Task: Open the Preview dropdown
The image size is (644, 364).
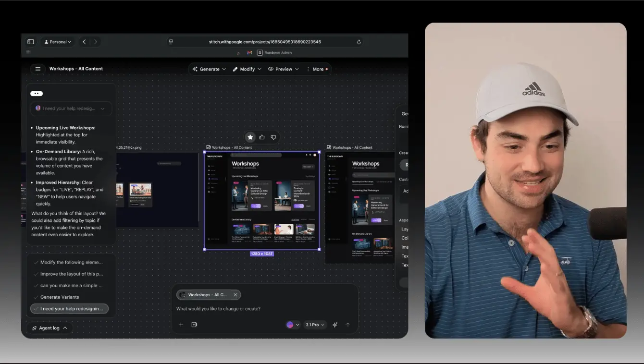Action: 284,69
